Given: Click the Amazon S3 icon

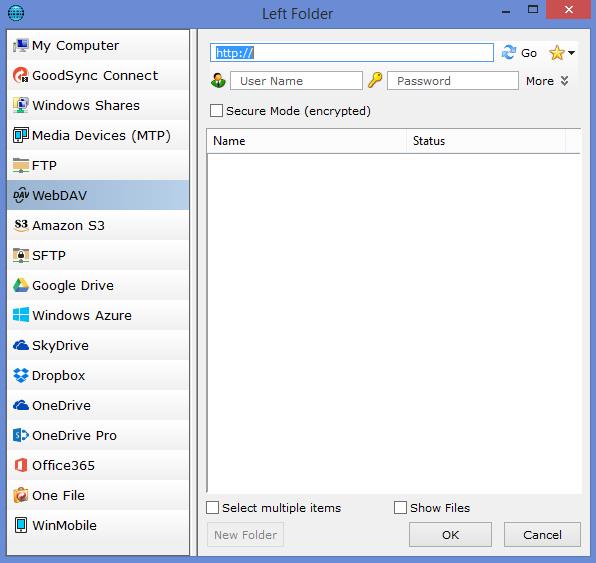Looking at the screenshot, I should (x=21, y=225).
